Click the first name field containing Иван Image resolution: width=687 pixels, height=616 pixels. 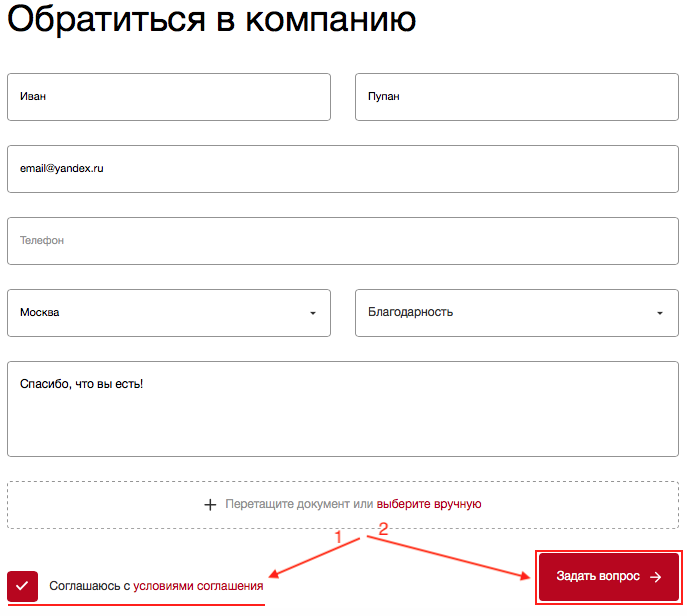(169, 97)
